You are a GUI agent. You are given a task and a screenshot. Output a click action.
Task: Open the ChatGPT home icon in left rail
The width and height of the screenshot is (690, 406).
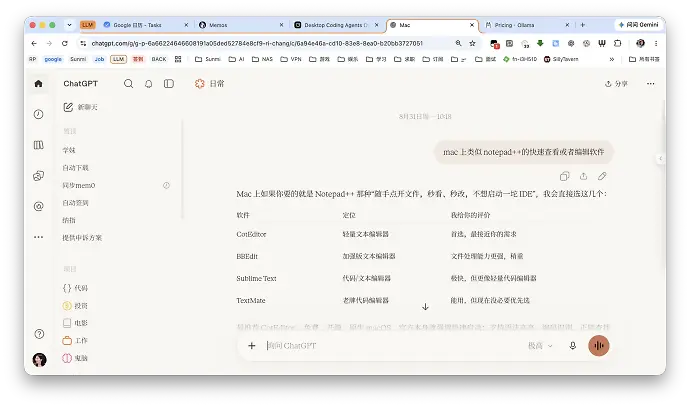39,84
